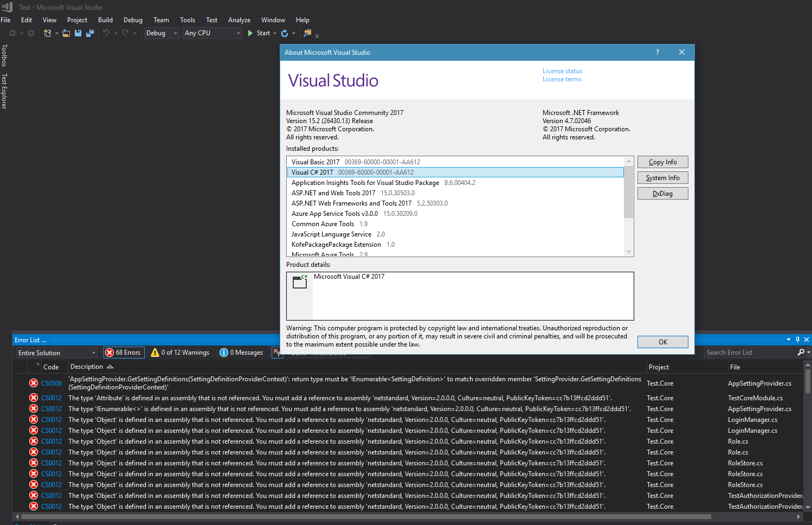
Task: Click the Redo icon in the toolbar
Action: [x=125, y=33]
